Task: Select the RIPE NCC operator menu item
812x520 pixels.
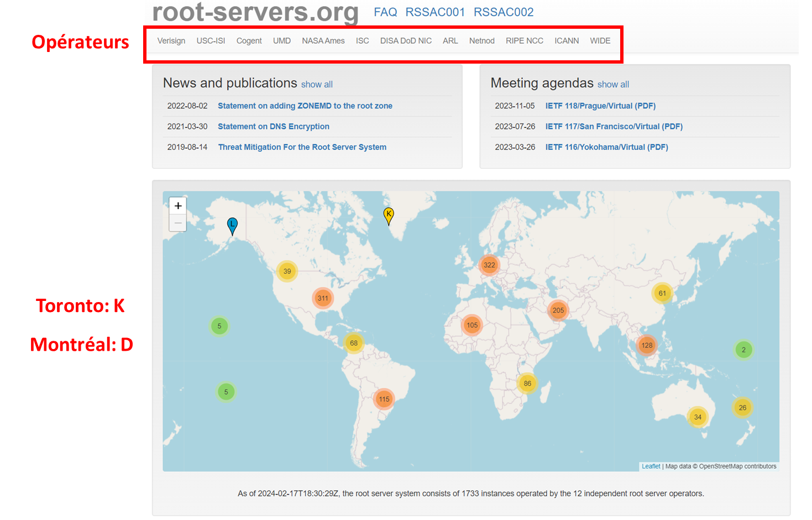Action: [x=524, y=41]
